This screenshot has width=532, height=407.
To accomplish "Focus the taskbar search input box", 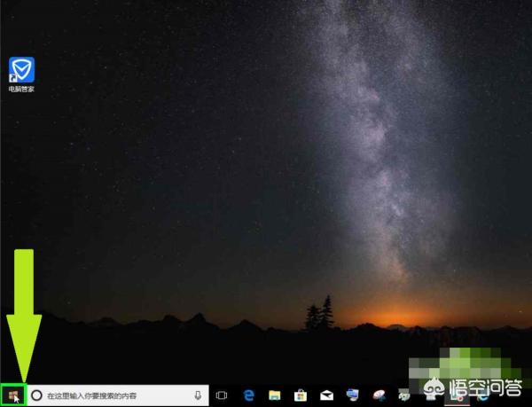I will [118, 395].
